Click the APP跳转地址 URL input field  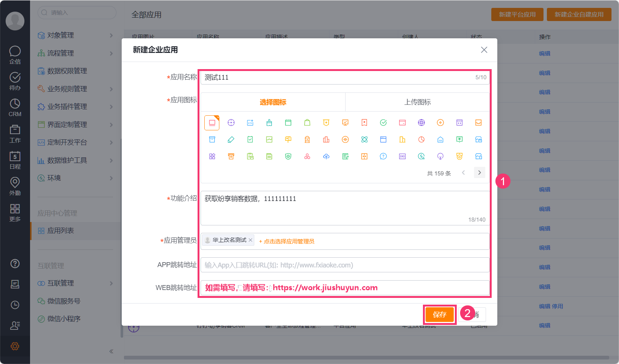[x=345, y=265]
